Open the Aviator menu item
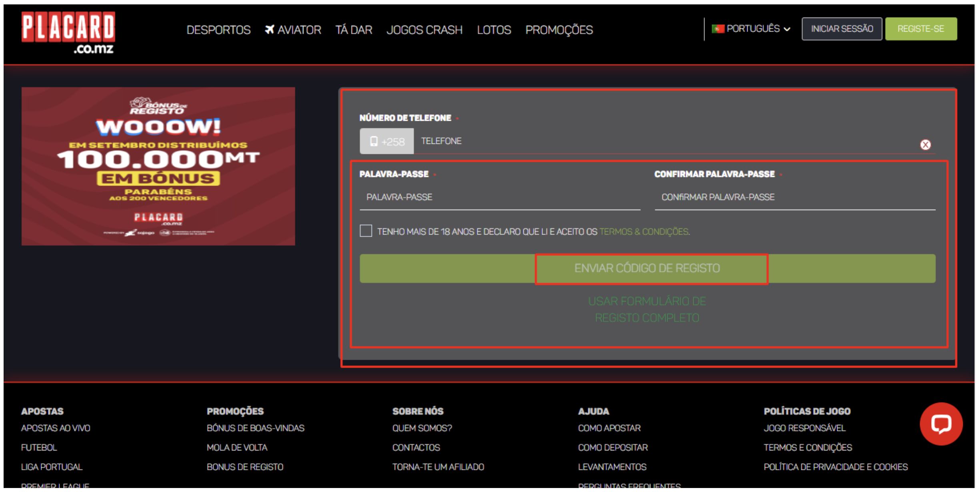Screen dimensions: 980x492 293,30
